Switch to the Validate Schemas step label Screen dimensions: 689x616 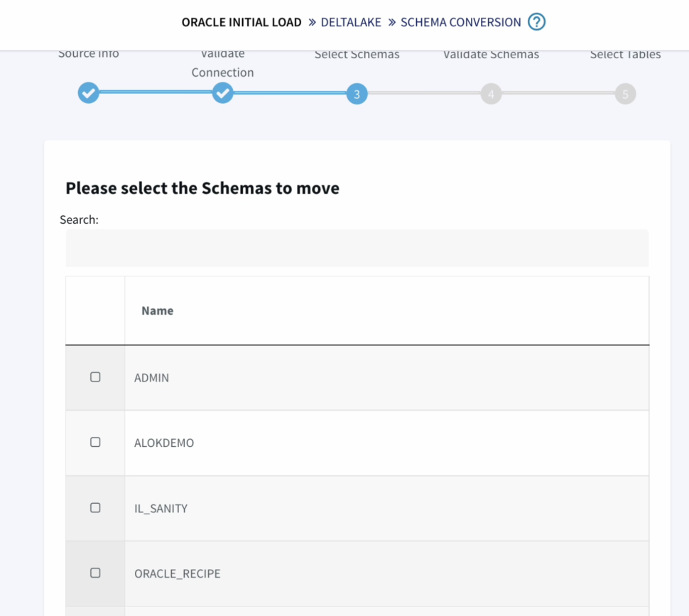point(491,55)
